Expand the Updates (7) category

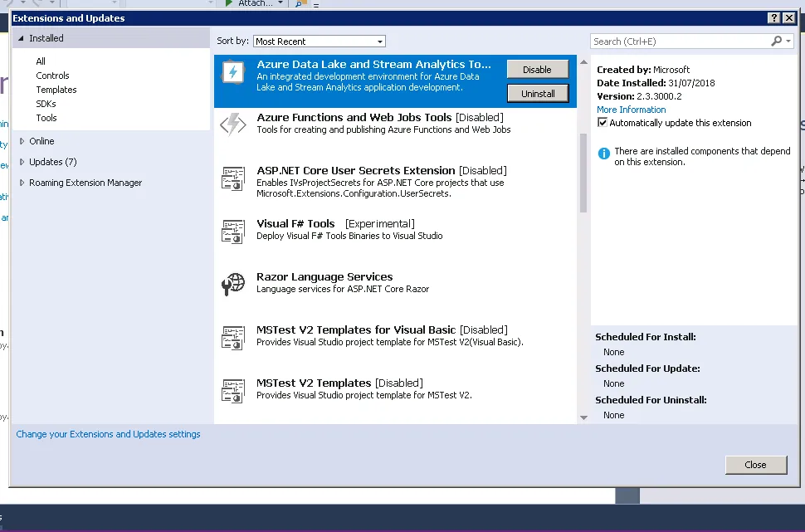(x=22, y=162)
